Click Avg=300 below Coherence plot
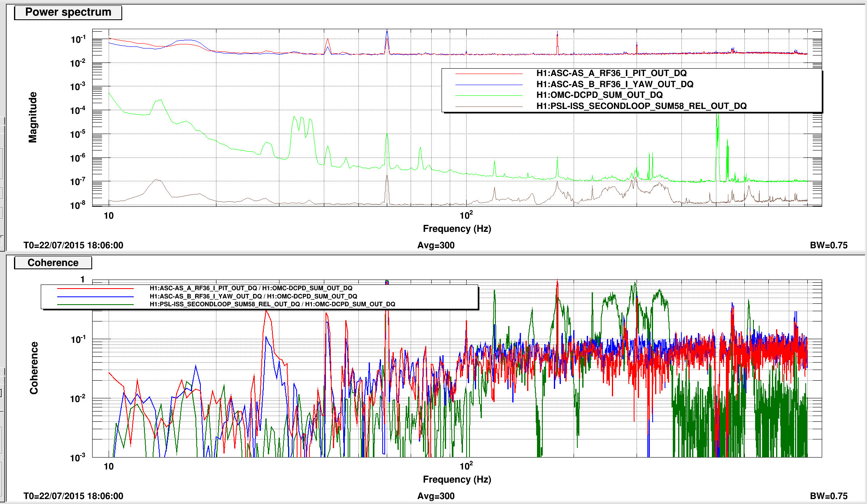This screenshot has width=867, height=504. point(436,496)
